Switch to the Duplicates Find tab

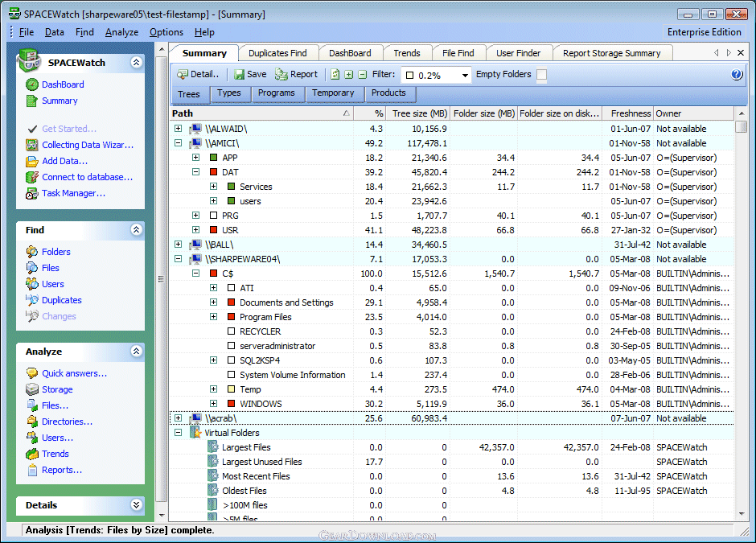click(277, 53)
